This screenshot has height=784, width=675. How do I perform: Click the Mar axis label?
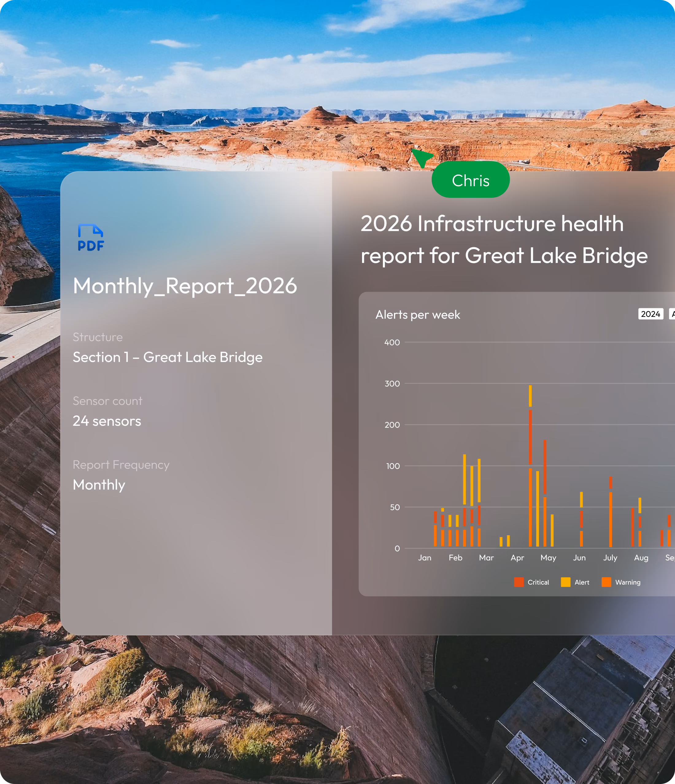486,558
